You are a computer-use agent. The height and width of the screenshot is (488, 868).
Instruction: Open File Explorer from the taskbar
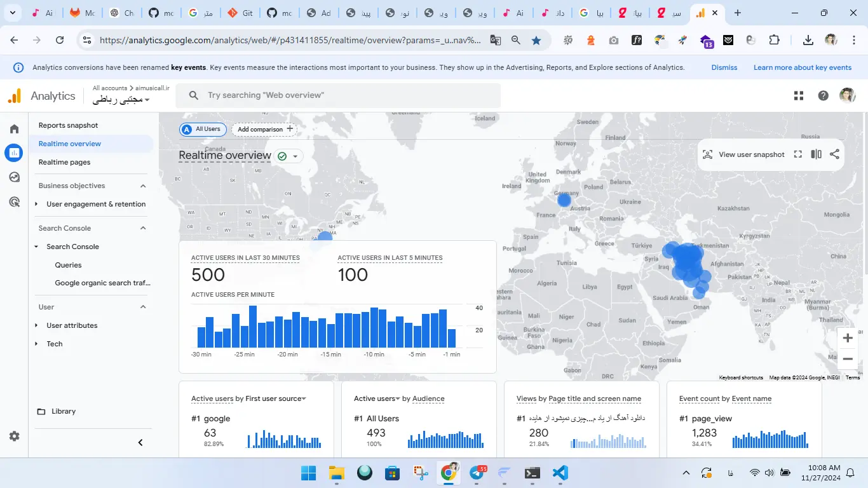click(336, 473)
